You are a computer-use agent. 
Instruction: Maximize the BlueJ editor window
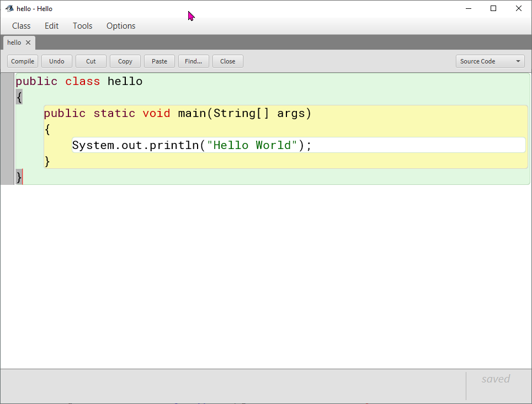coord(493,8)
